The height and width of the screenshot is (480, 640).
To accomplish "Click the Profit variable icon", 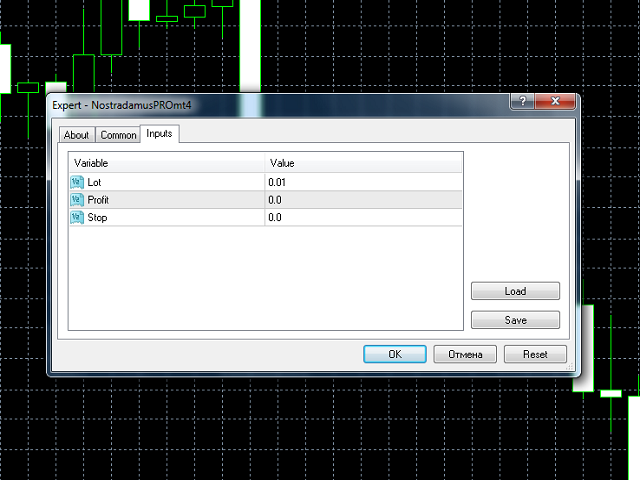I will pyautogui.click(x=77, y=200).
